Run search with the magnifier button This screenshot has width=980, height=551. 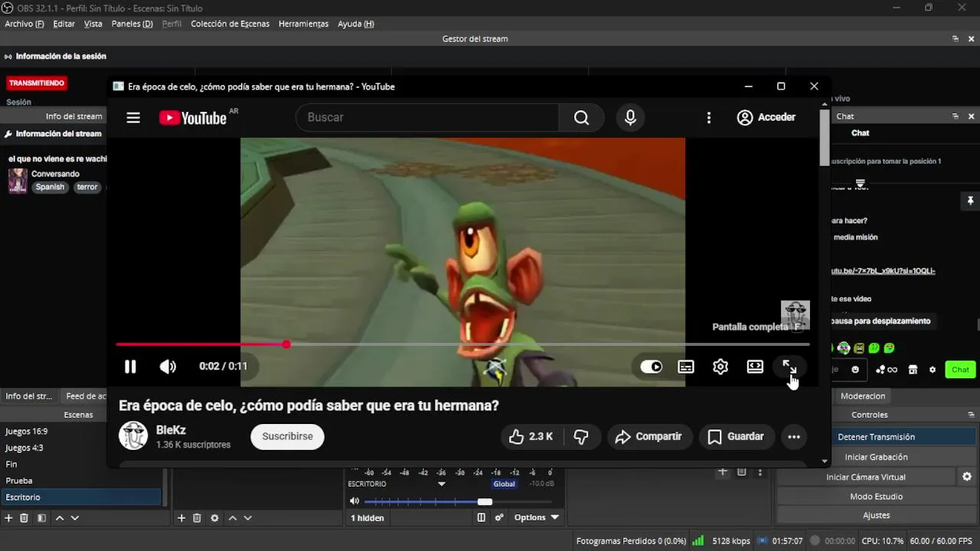(x=582, y=117)
